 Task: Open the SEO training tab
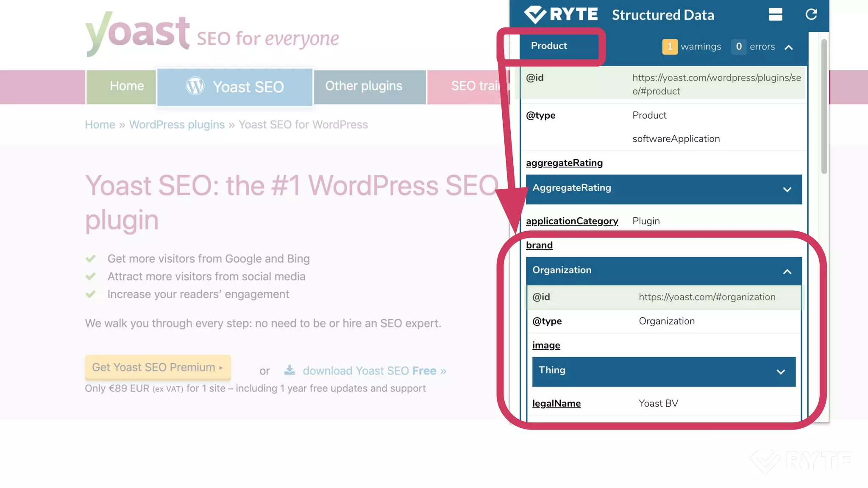point(470,86)
